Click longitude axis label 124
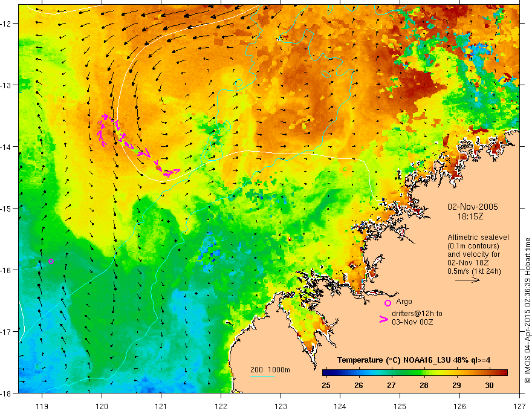 340,406
